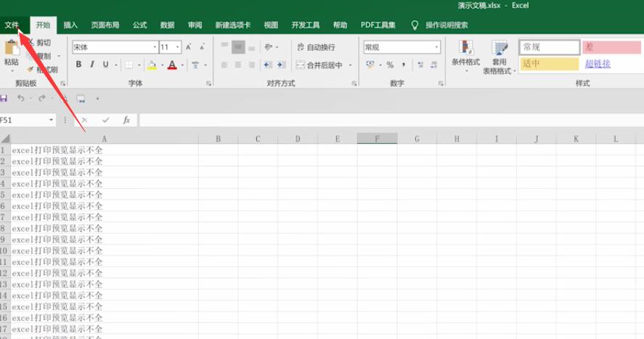Click the 剪切 cut button
This screenshot has width=644, height=339.
click(x=40, y=42)
